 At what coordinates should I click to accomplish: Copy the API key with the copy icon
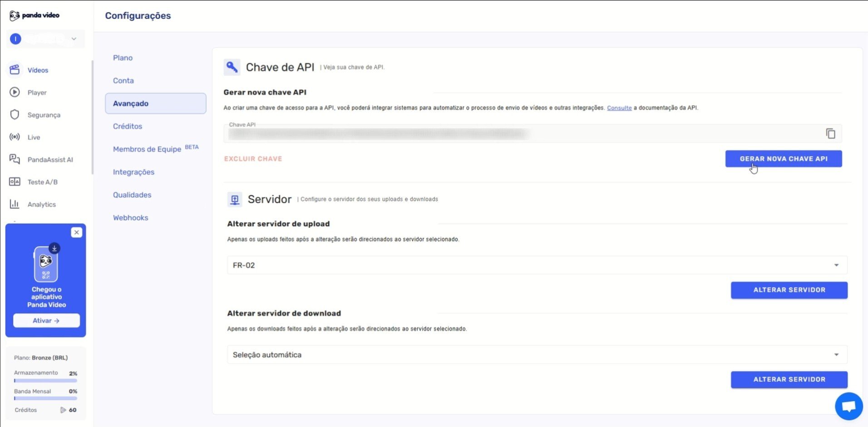pyautogui.click(x=830, y=133)
